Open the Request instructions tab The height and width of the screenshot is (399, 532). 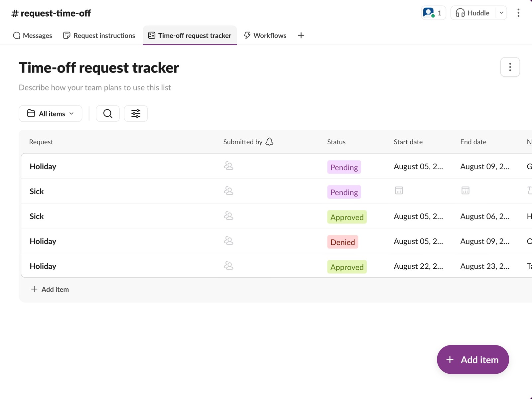pos(99,36)
